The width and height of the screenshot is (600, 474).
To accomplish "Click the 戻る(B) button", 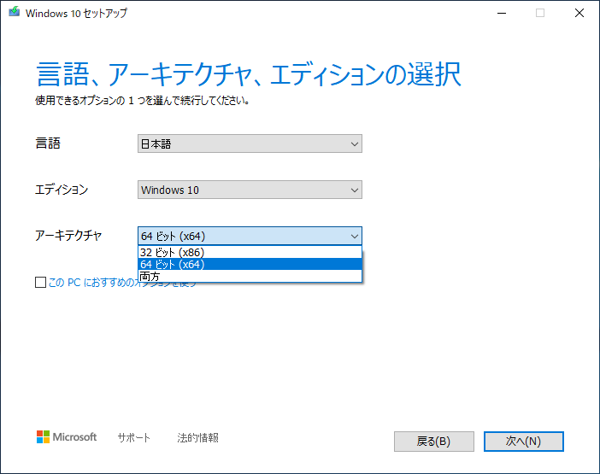I will coord(434,441).
